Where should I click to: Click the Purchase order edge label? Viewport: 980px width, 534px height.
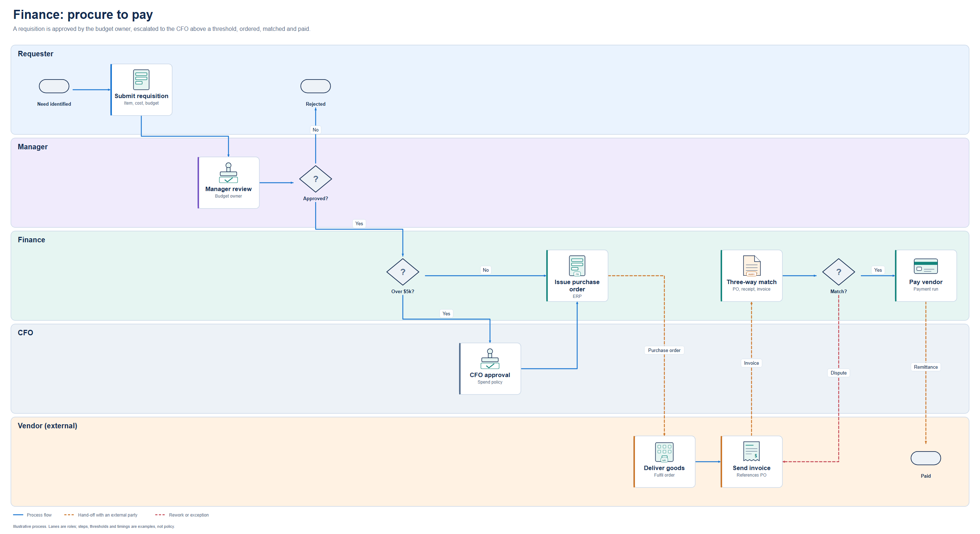pos(664,350)
